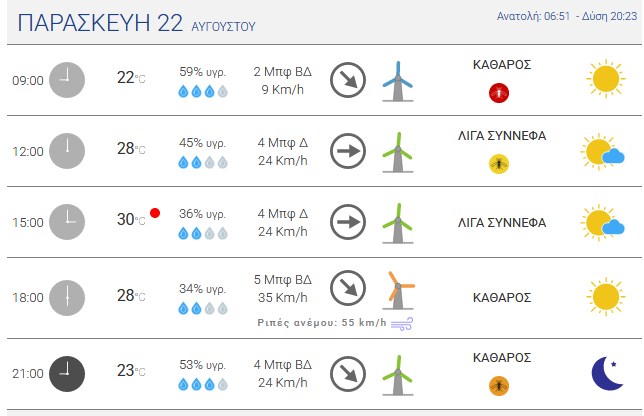
Task: Click the wind direction arrow at 09:00
Action: click(348, 80)
